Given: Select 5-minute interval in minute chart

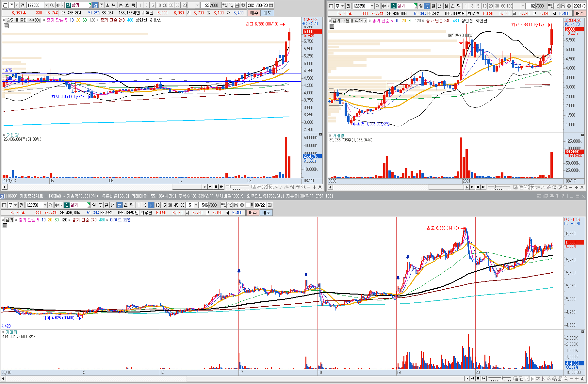Looking at the screenshot, I should (x=151, y=205).
